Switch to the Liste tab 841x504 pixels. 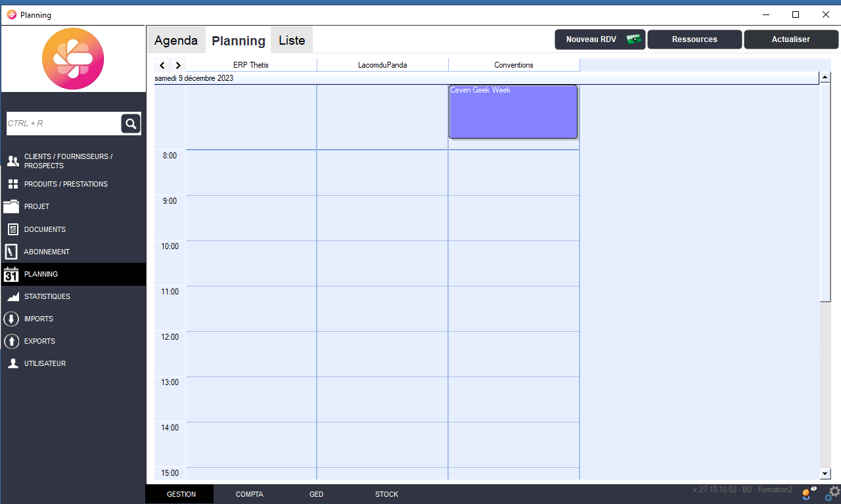292,41
